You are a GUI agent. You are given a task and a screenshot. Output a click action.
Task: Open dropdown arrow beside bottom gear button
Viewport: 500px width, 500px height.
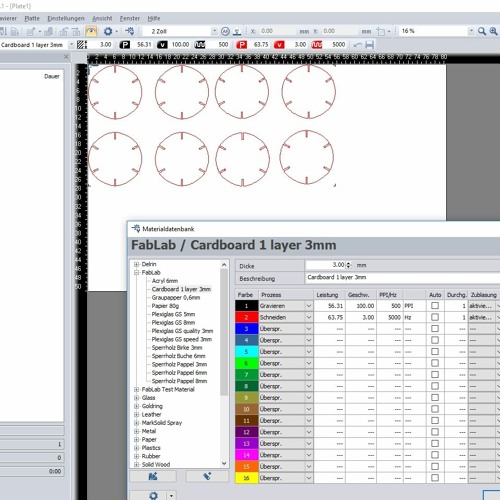171,496
